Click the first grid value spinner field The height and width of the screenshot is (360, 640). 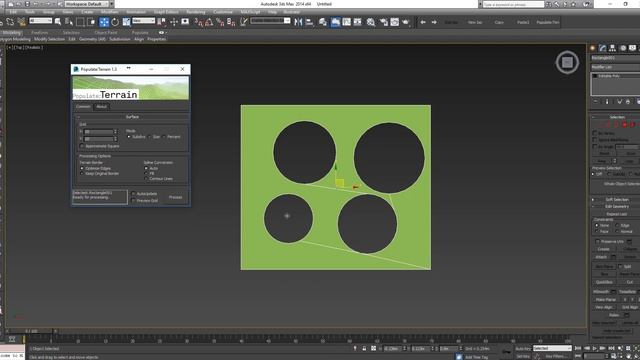click(x=98, y=131)
